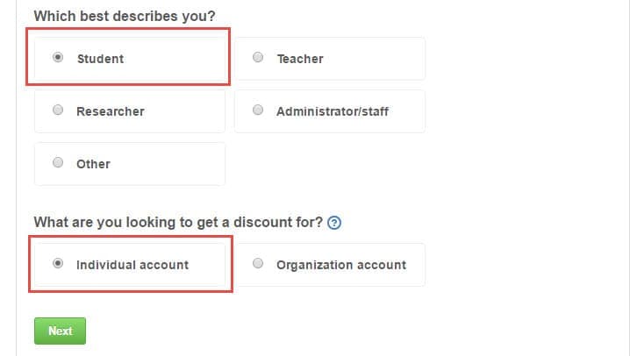Pick the Organization account radio button

258,264
